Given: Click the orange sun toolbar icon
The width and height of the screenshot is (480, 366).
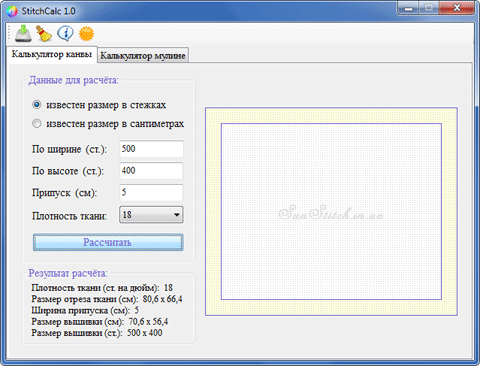Looking at the screenshot, I should [86, 34].
